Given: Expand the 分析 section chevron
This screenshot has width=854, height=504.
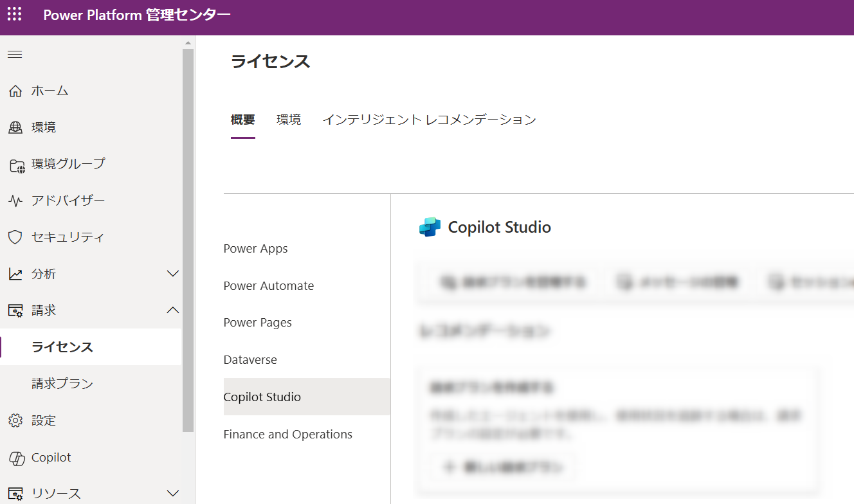Looking at the screenshot, I should click(172, 274).
